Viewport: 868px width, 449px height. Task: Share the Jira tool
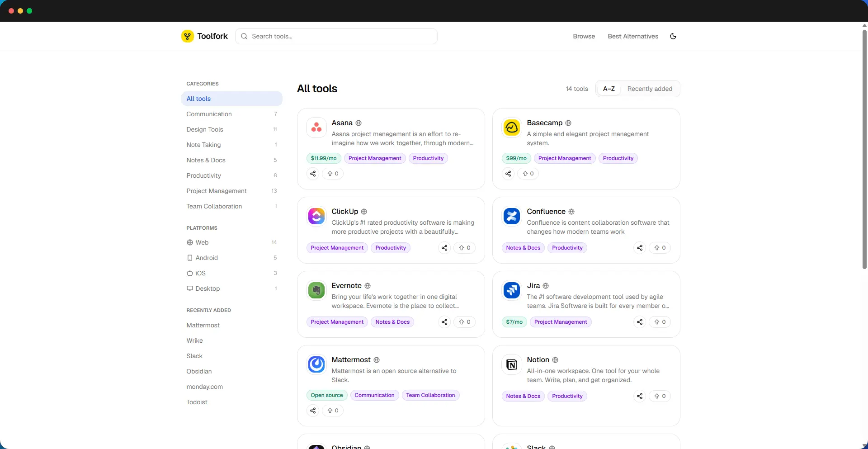640,322
